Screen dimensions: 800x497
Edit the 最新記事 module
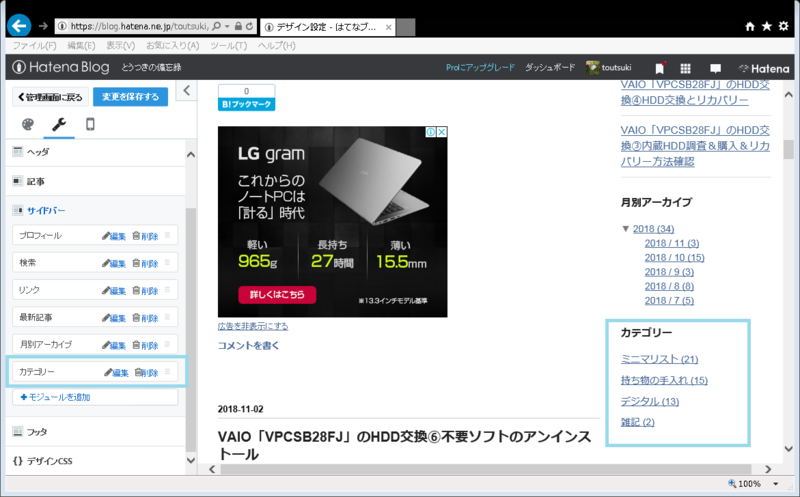(114, 318)
